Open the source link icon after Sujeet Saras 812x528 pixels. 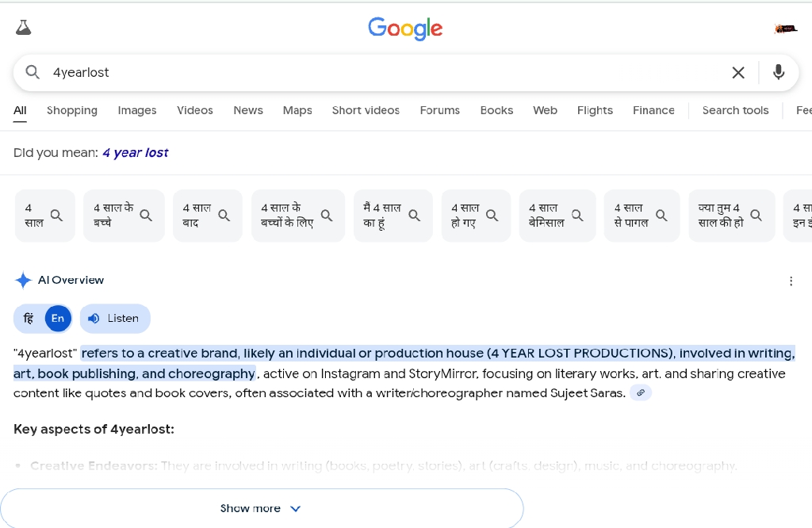[641, 393]
